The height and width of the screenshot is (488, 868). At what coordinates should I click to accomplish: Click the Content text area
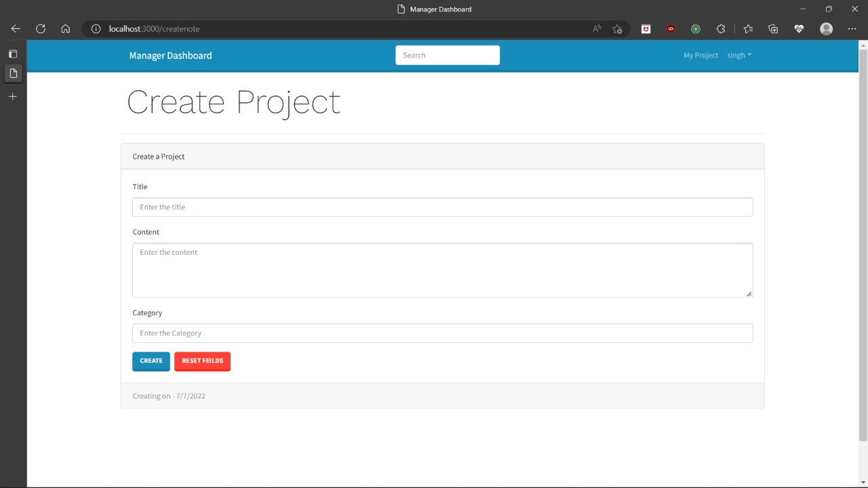point(443,270)
